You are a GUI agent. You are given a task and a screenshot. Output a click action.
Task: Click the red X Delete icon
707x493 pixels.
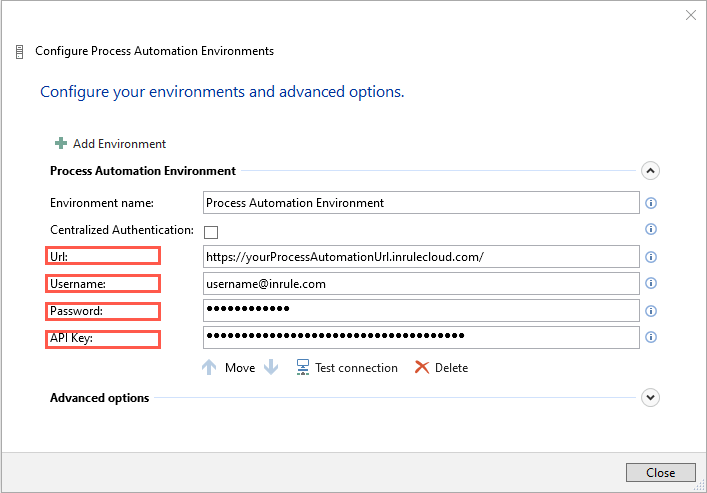click(422, 368)
